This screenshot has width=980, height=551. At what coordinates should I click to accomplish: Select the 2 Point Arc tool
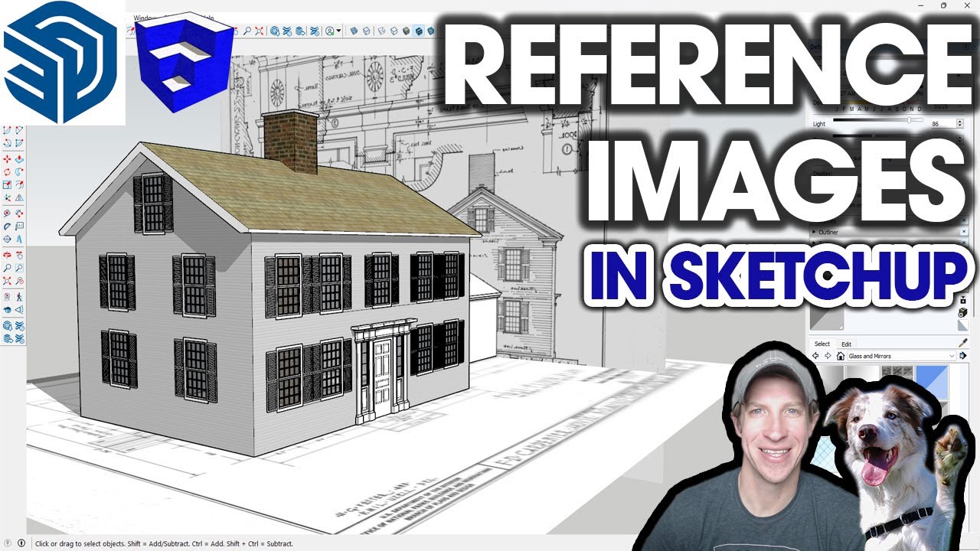coord(19,131)
